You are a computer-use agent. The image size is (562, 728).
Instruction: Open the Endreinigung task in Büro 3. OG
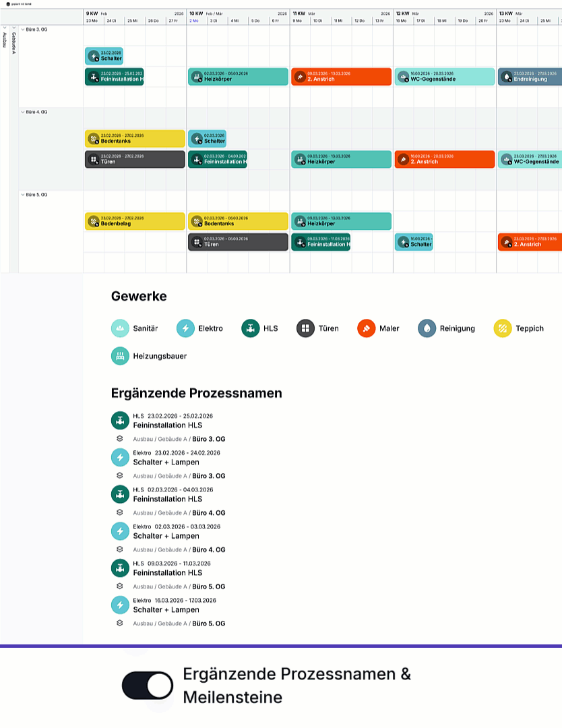tap(530, 77)
